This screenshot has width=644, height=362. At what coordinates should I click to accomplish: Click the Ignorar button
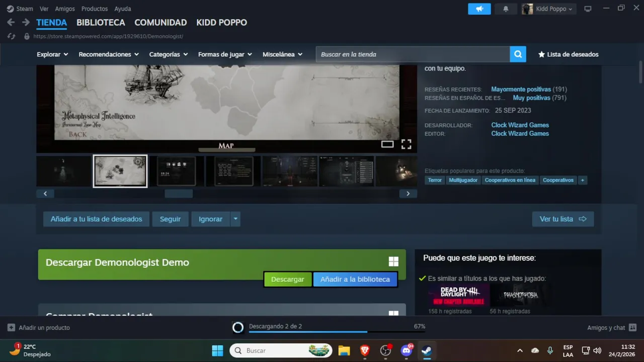210,219
